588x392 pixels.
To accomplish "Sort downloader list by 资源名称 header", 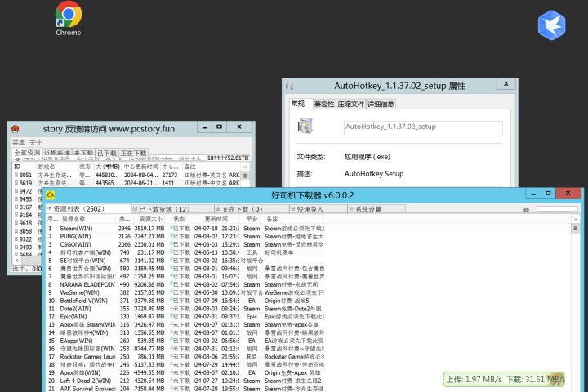I will [87, 219].
